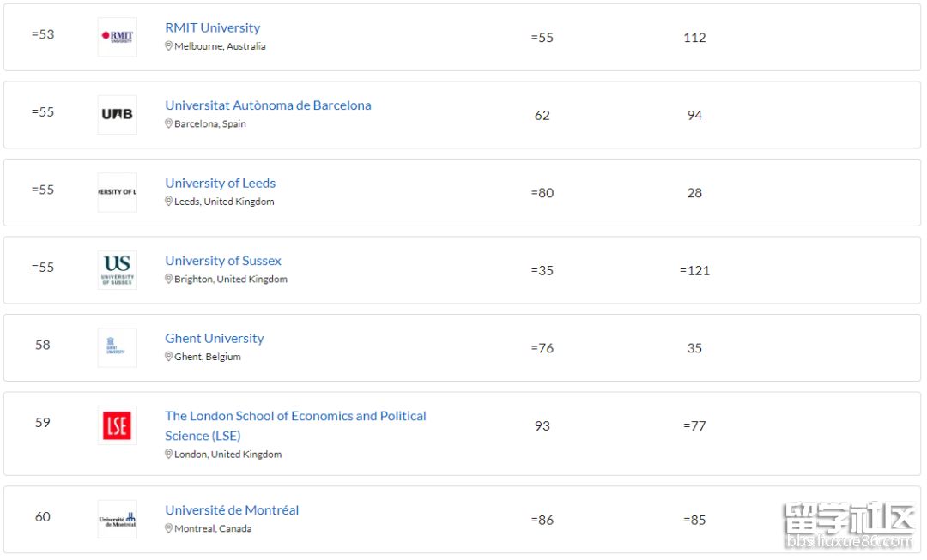Click location pin beside Ghent, Belgium
Image resolution: width=927 pixels, height=560 pixels.
pyautogui.click(x=169, y=357)
